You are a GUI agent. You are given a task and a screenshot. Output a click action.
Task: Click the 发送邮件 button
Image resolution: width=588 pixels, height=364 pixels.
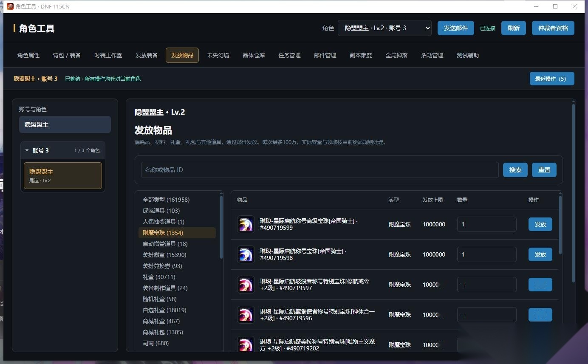(456, 28)
